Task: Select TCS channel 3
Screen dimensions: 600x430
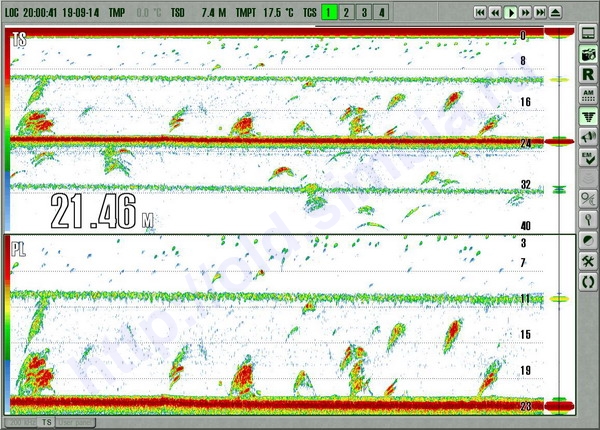Action: point(364,12)
